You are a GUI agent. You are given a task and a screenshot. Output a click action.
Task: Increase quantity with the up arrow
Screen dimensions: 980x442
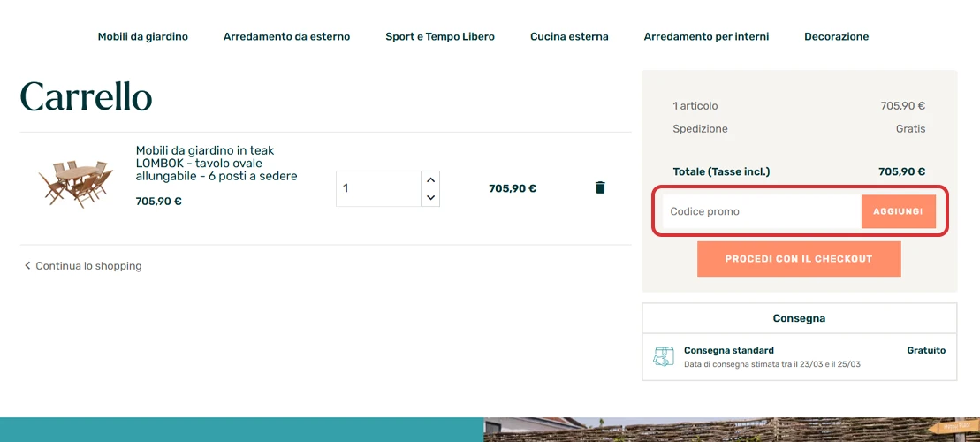coord(430,180)
